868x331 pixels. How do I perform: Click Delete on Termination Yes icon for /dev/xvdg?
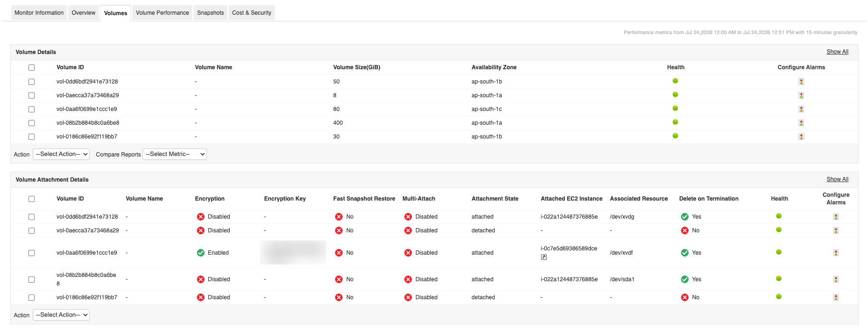pyautogui.click(x=685, y=217)
